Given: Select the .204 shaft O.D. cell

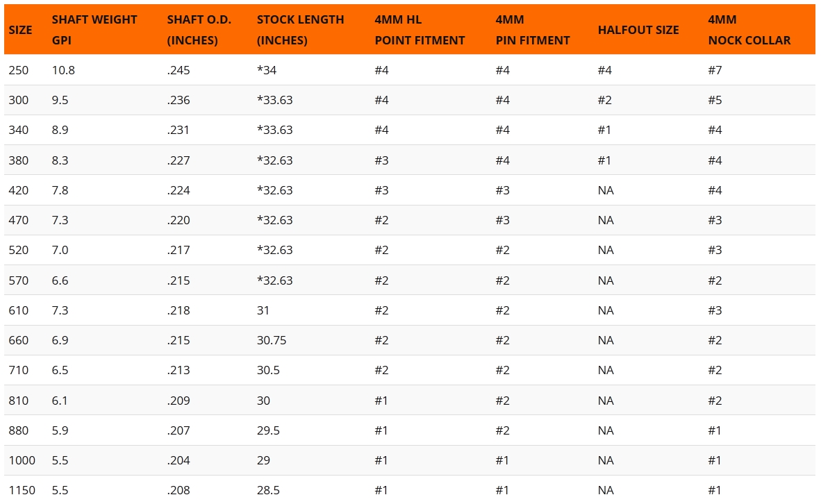Looking at the screenshot, I should pyautogui.click(x=179, y=460).
